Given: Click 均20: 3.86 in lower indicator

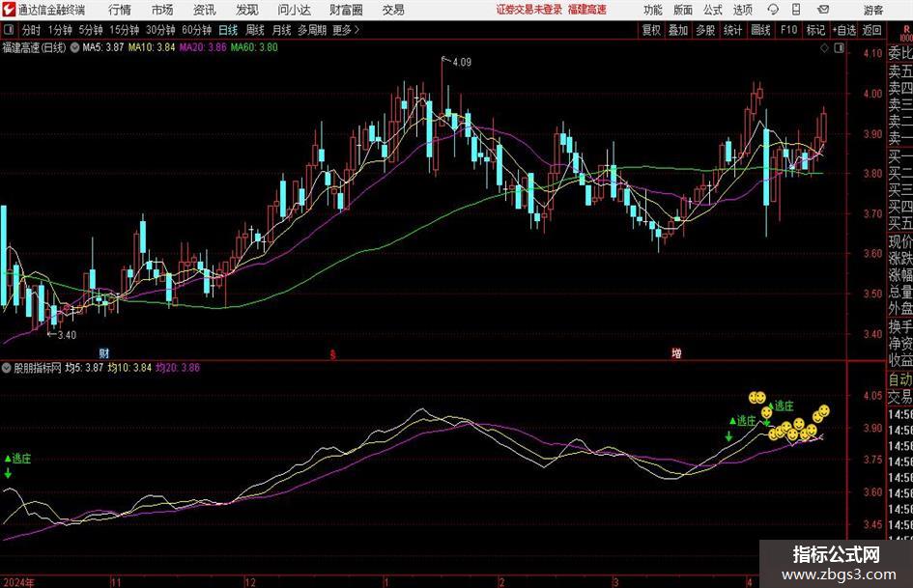Looking at the screenshot, I should tap(178, 368).
